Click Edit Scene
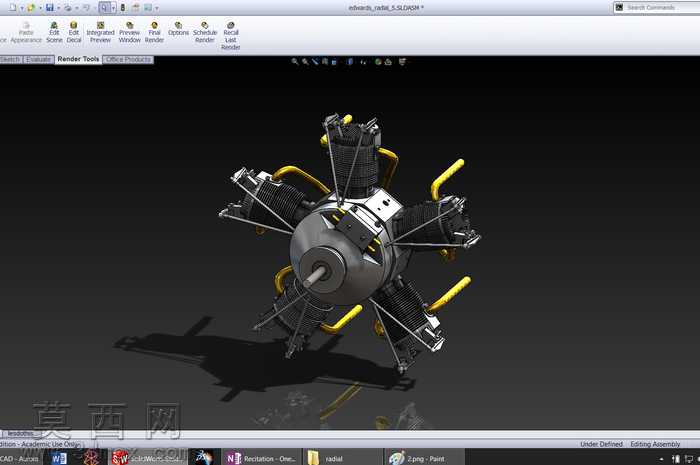This screenshot has width=700, height=465. click(x=54, y=33)
